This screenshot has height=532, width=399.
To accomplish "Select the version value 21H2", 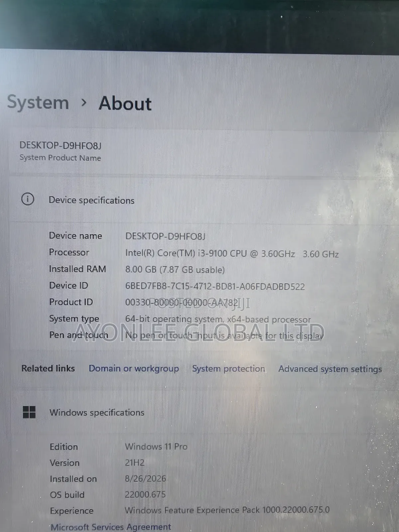I will (x=135, y=463).
